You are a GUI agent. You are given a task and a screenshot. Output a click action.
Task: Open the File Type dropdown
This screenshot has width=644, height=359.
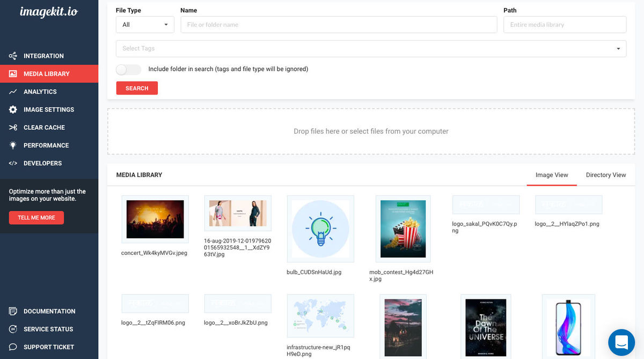[145, 24]
